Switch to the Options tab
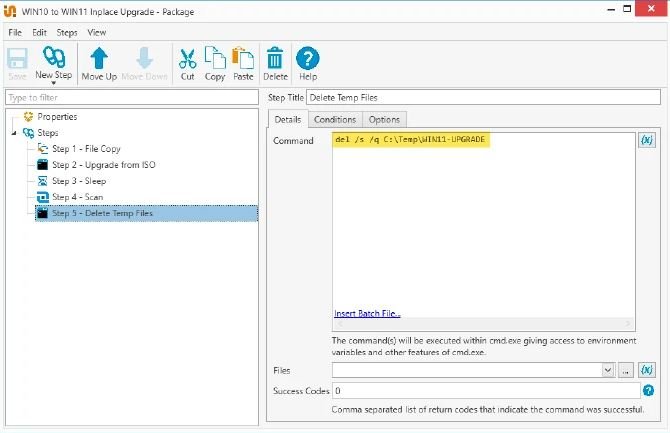670x433 pixels. tap(384, 120)
